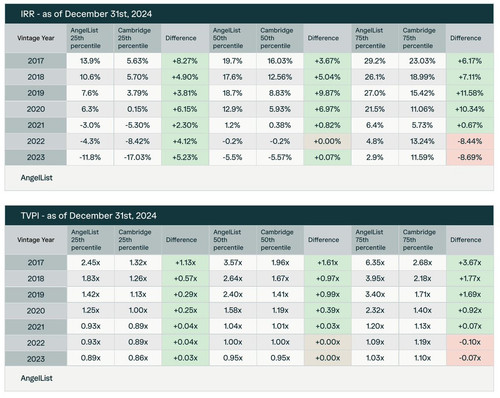
Task: Click the -17.03% Cambridge 25th percentile value
Action: click(137, 157)
